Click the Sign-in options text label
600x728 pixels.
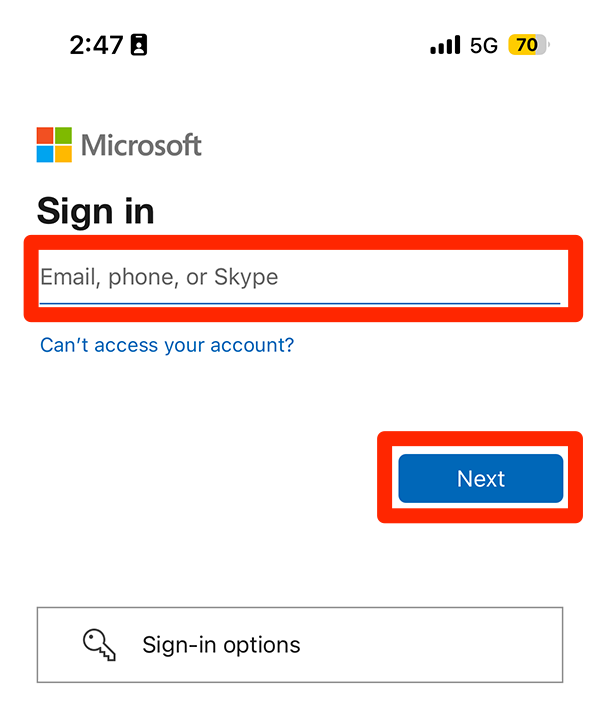coord(221,645)
